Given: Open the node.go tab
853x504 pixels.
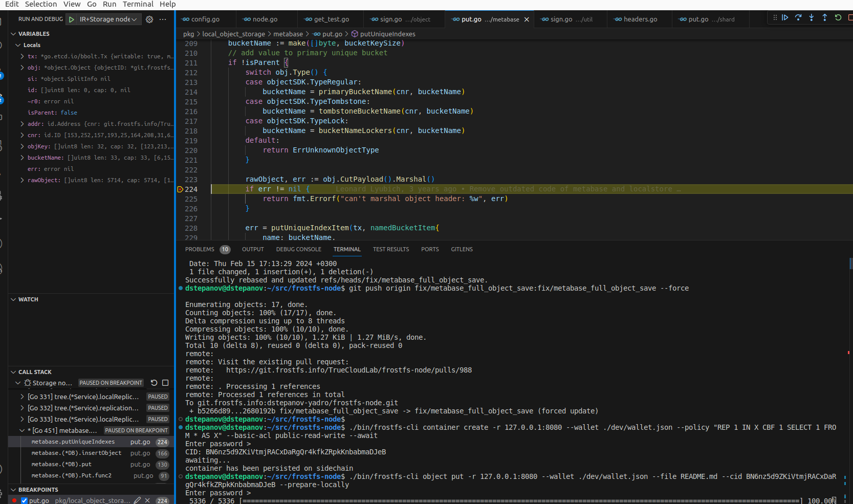Looking at the screenshot, I should point(265,19).
